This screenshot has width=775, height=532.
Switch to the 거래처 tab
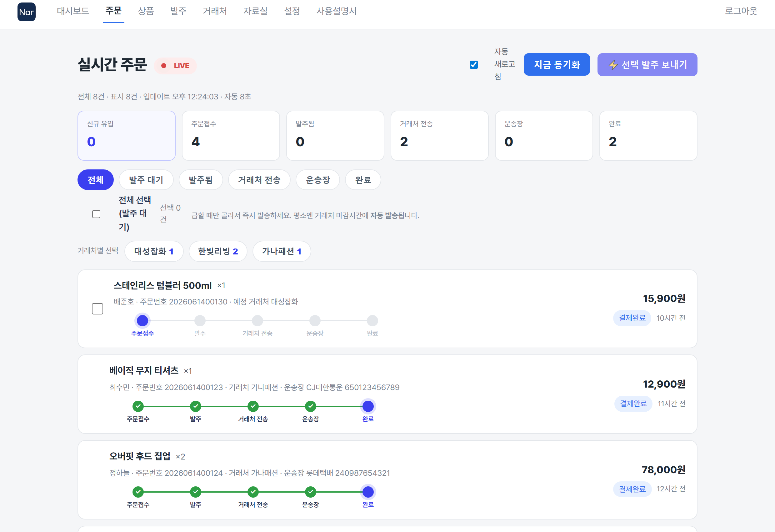point(215,11)
